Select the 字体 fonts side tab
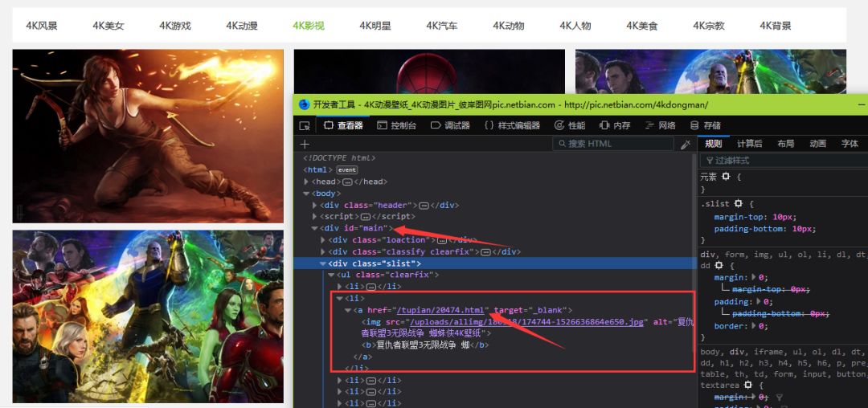 [850, 144]
